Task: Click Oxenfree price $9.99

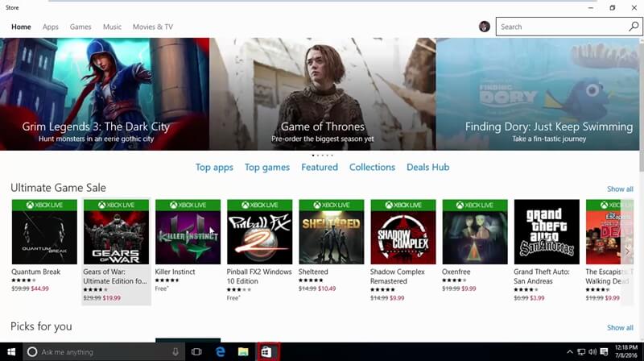Action: [469, 288]
